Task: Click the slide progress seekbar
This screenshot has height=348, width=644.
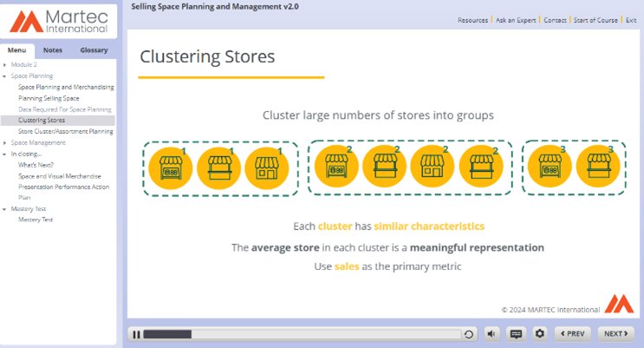Action: pyautogui.click(x=303, y=333)
